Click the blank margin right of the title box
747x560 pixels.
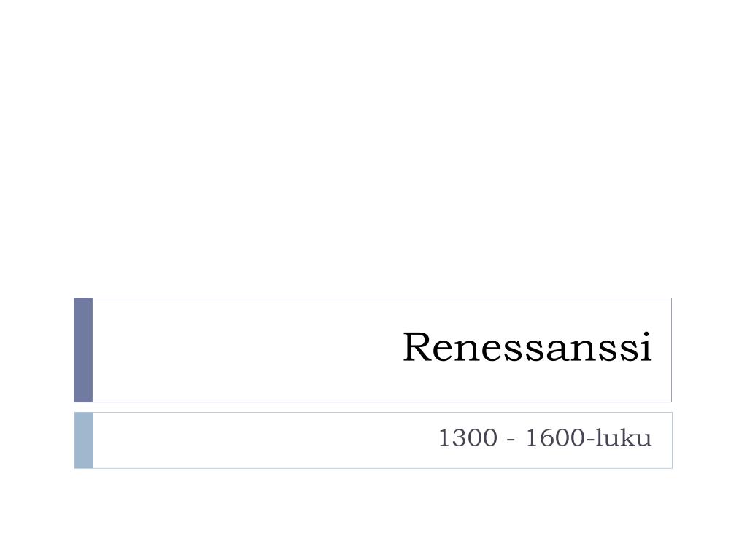pos(710,350)
